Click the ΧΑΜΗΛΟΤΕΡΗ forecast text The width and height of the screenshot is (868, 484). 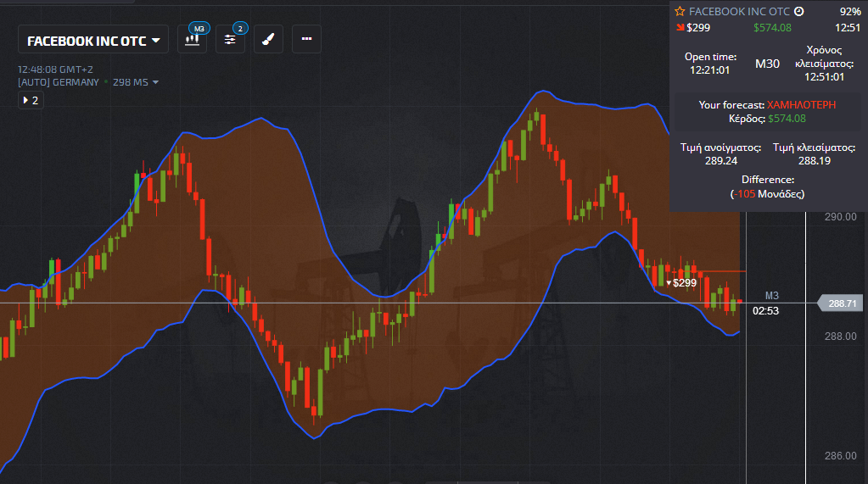click(801, 105)
